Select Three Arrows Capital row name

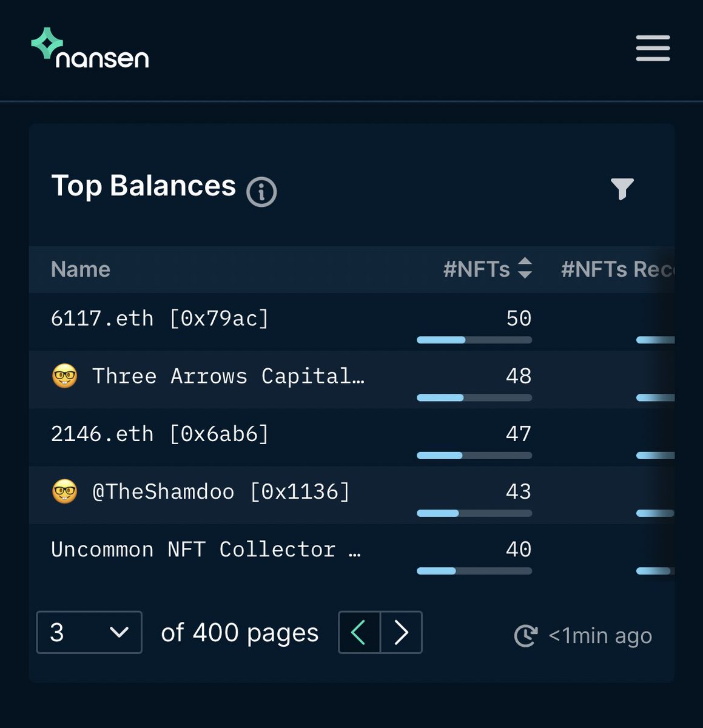[228, 376]
